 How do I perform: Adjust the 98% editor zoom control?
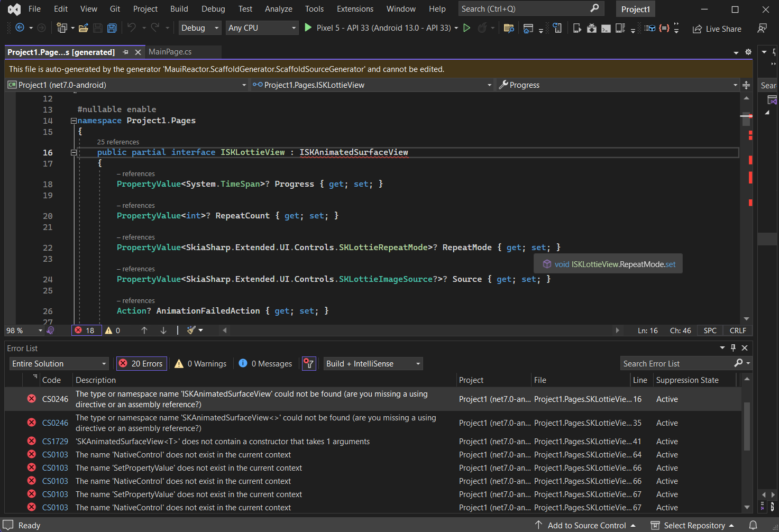(23, 330)
